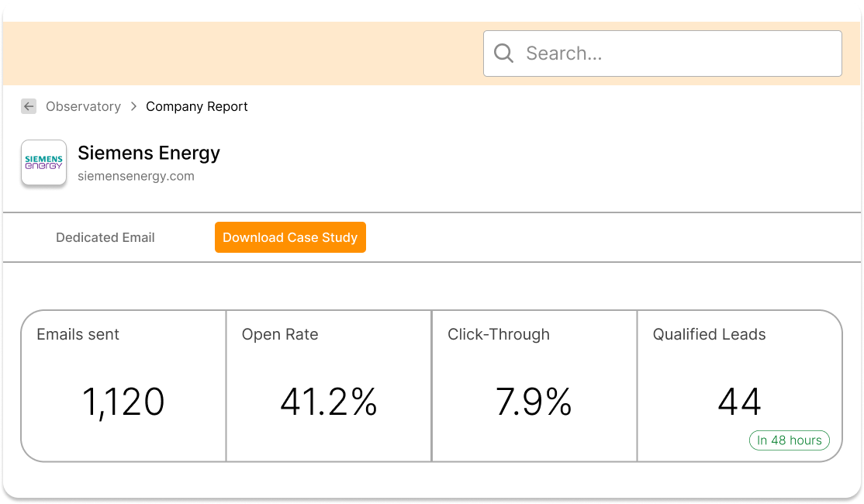Click the 41.2% open rate value
The height and width of the screenshot is (504, 864).
pos(328,402)
